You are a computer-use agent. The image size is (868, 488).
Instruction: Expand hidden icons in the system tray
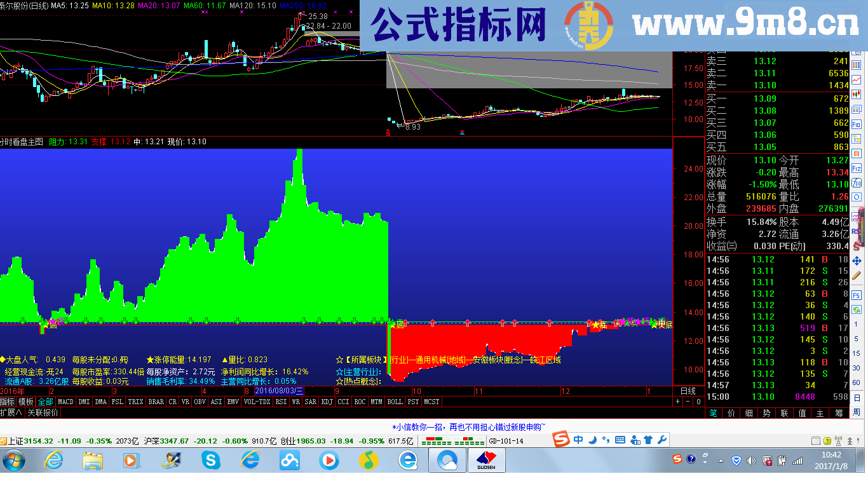721,459
